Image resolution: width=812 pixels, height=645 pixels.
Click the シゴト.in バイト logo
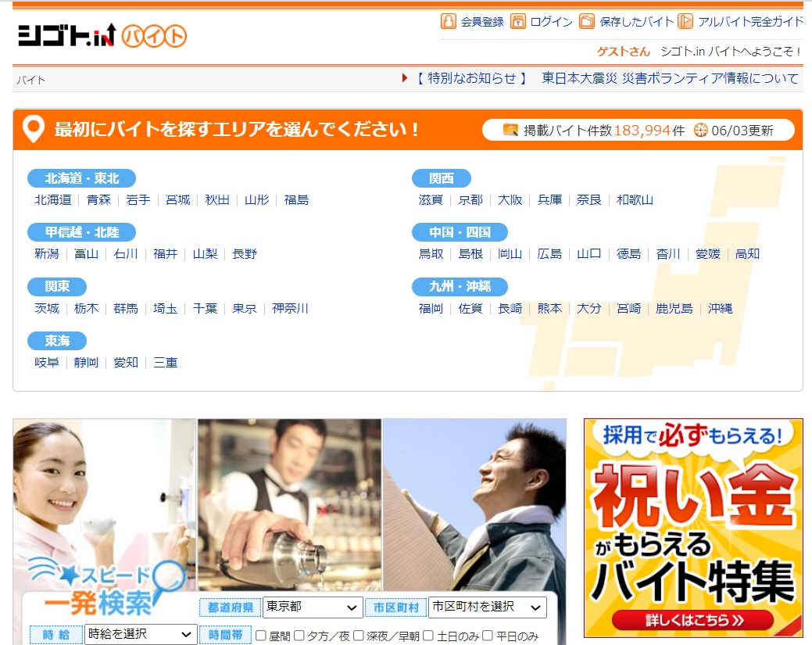point(102,36)
